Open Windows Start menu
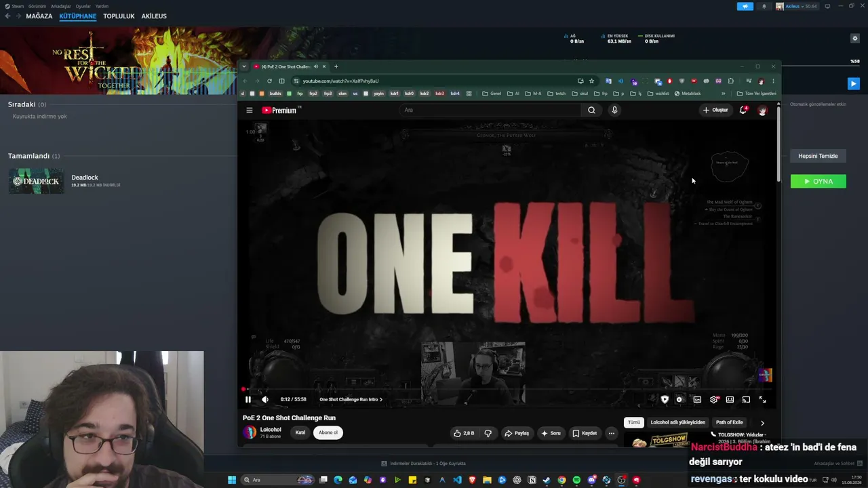 click(232, 480)
